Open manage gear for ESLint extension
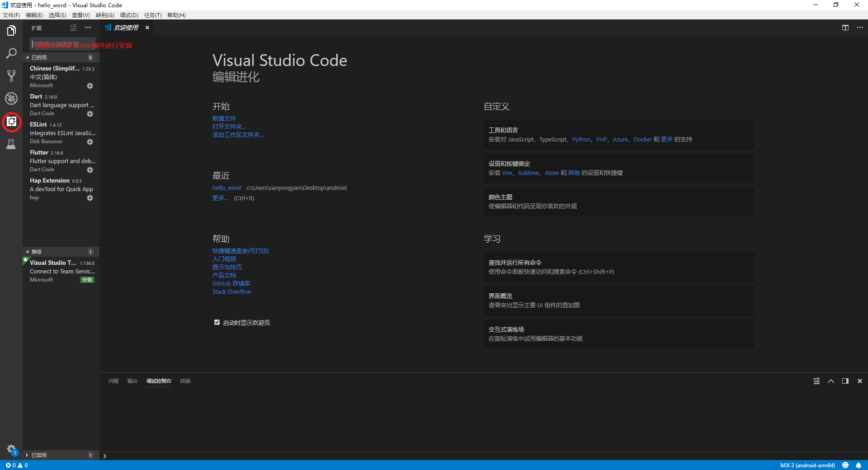This screenshot has width=868, height=470. [x=90, y=142]
